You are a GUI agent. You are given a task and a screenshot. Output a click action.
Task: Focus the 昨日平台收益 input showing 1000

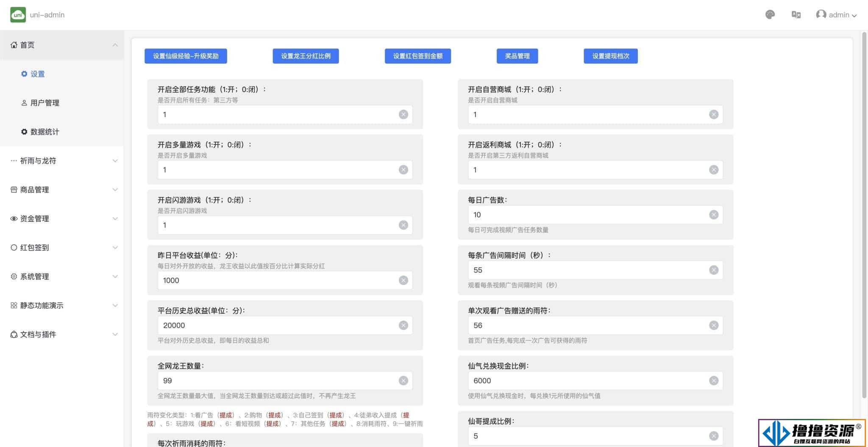coord(285,280)
